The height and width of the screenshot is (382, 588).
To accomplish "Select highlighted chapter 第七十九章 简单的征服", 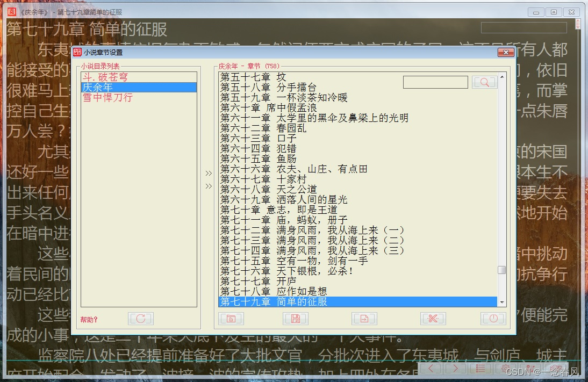I will [358, 301].
